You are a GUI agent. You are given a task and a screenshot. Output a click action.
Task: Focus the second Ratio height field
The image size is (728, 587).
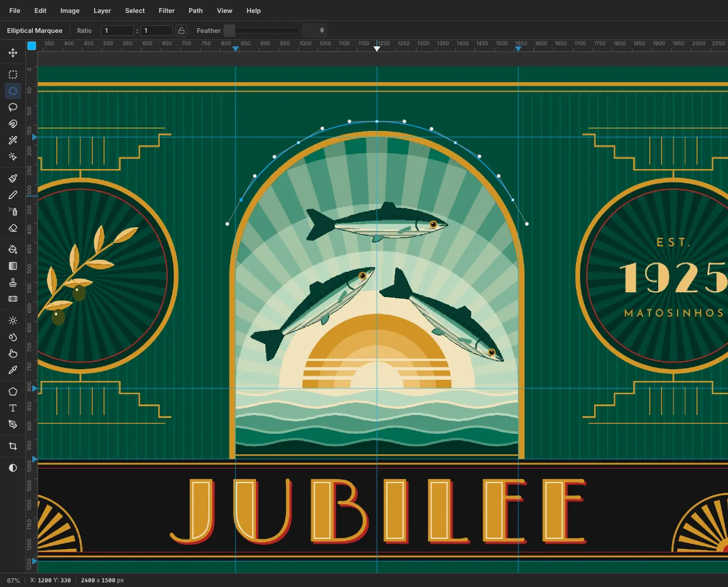(x=157, y=31)
